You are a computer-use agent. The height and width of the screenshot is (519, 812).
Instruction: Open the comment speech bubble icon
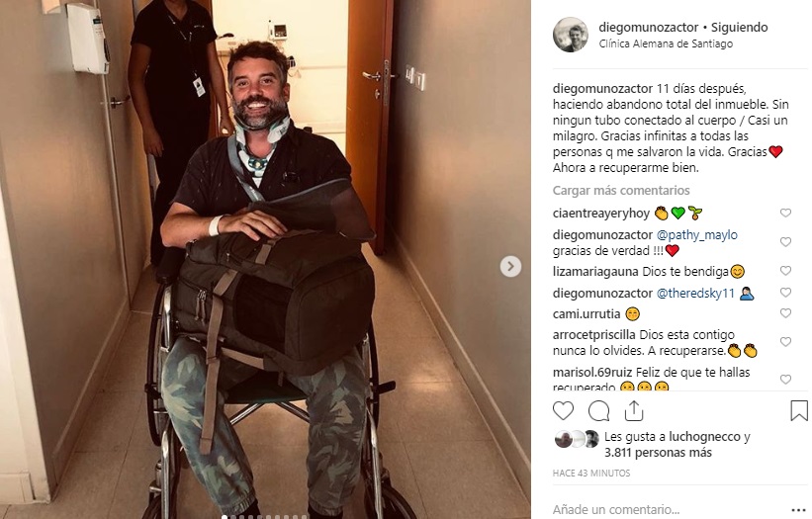coord(598,411)
